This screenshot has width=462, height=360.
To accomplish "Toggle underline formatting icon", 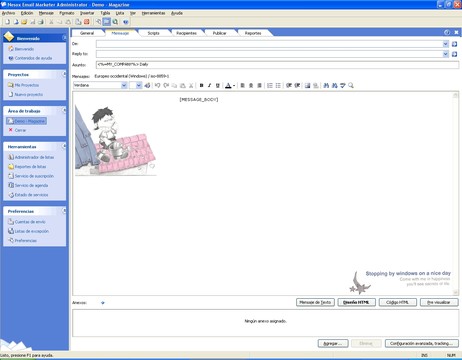I will pyautogui.click(x=217, y=85).
